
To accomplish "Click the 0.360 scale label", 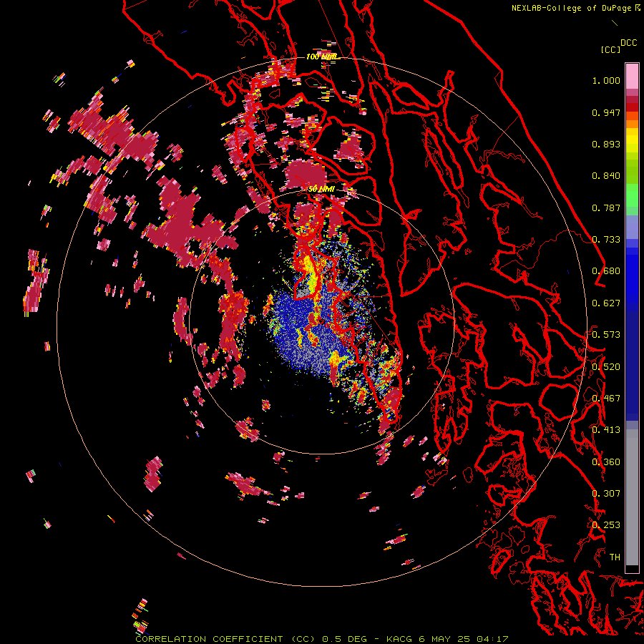I will [606, 462].
